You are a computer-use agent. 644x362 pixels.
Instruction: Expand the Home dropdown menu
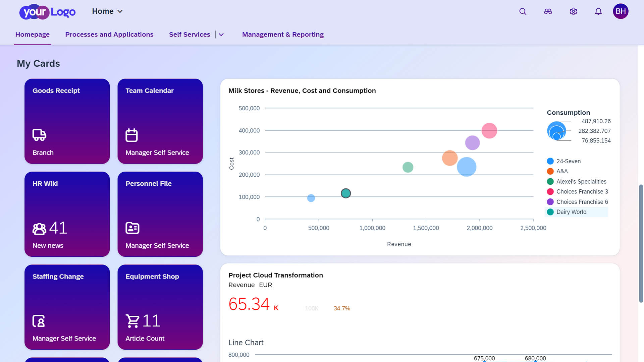pos(107,11)
